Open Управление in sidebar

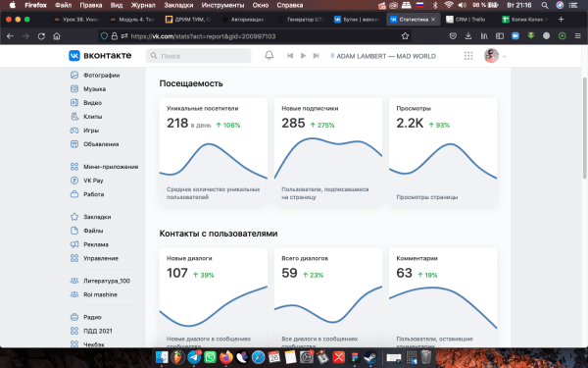pos(94,258)
